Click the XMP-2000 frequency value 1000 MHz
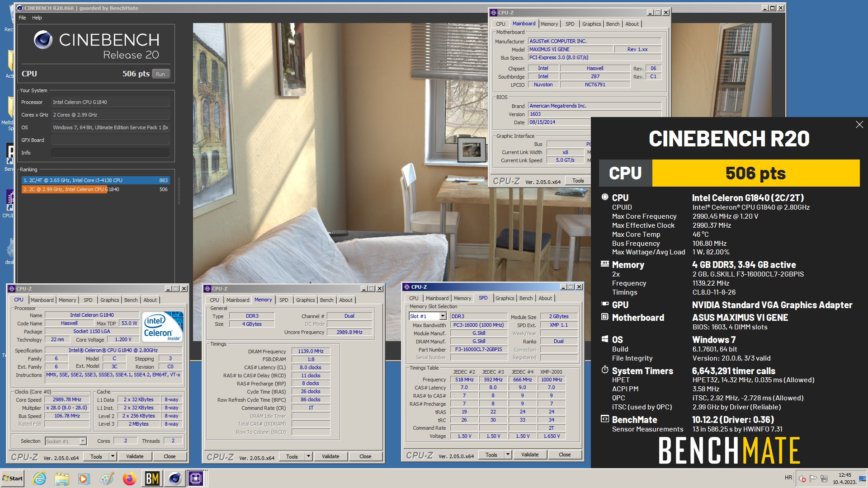 552,380
